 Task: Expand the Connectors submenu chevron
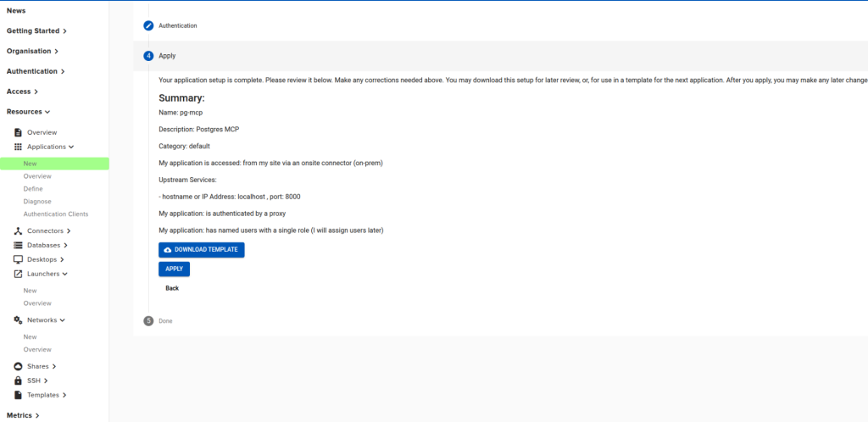click(69, 231)
